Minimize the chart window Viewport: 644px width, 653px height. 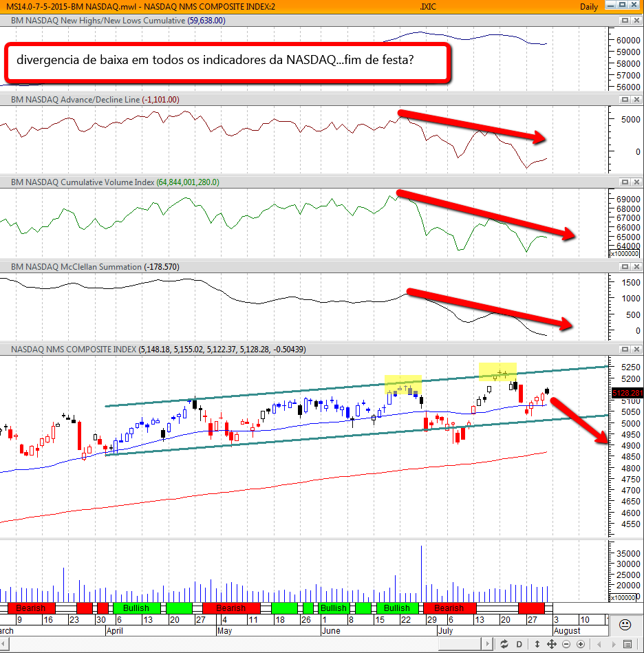pyautogui.click(x=611, y=5)
